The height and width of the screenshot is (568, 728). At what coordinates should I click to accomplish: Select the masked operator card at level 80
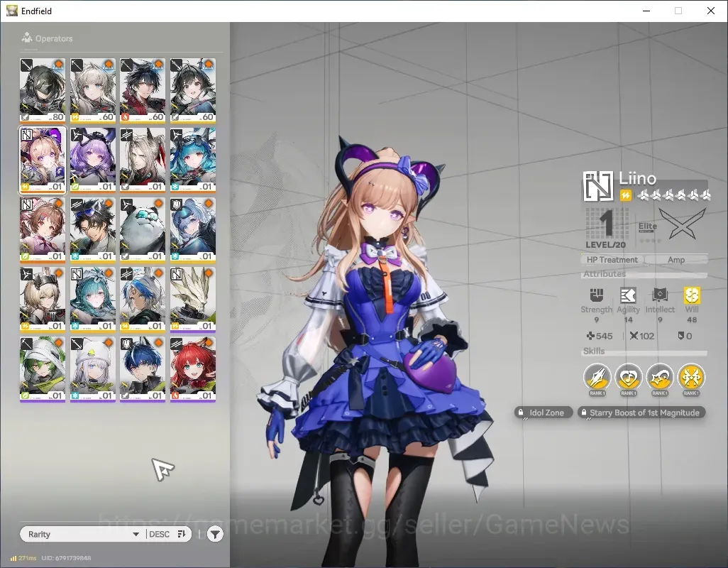click(43, 90)
